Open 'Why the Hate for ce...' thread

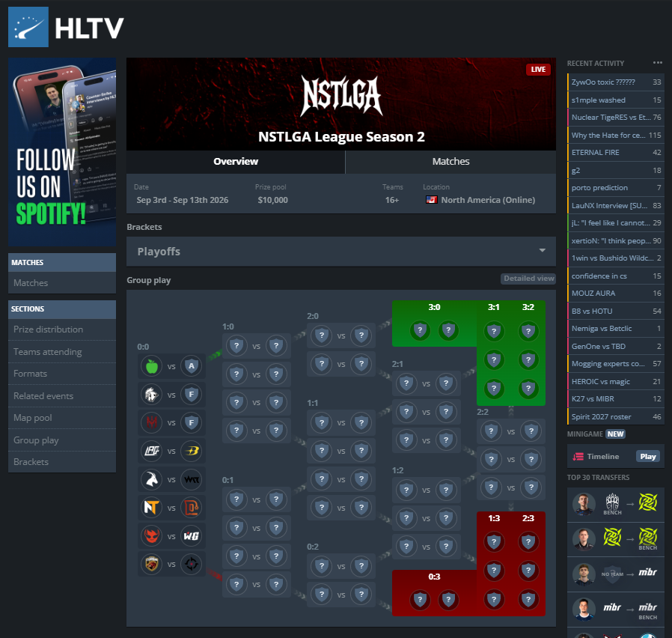click(615, 135)
